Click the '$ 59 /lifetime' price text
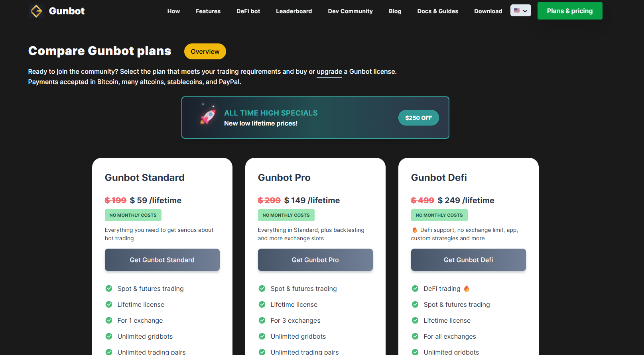This screenshot has width=644, height=355. pos(156,200)
